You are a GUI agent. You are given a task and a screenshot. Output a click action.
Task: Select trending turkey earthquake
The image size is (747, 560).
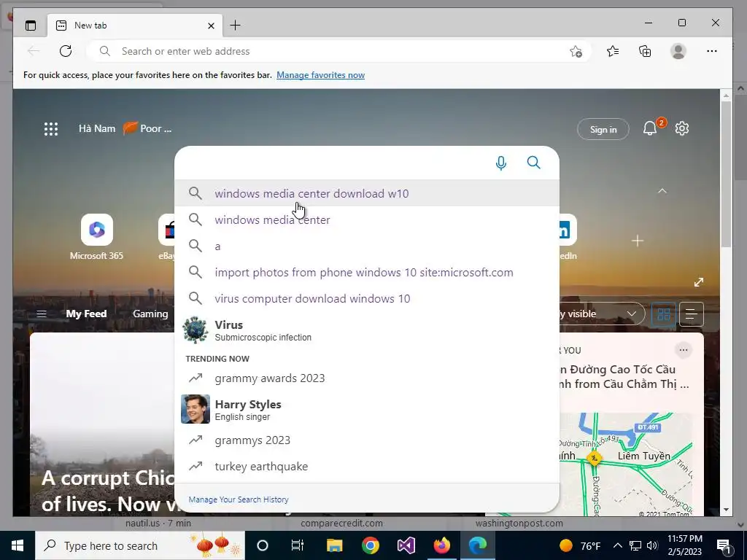coord(367,466)
